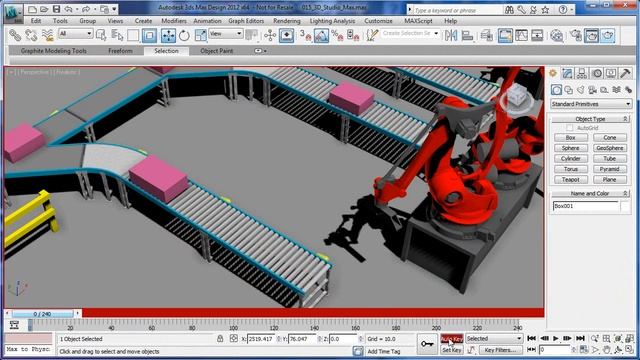Activate the Select and Move tool

(x=168, y=36)
